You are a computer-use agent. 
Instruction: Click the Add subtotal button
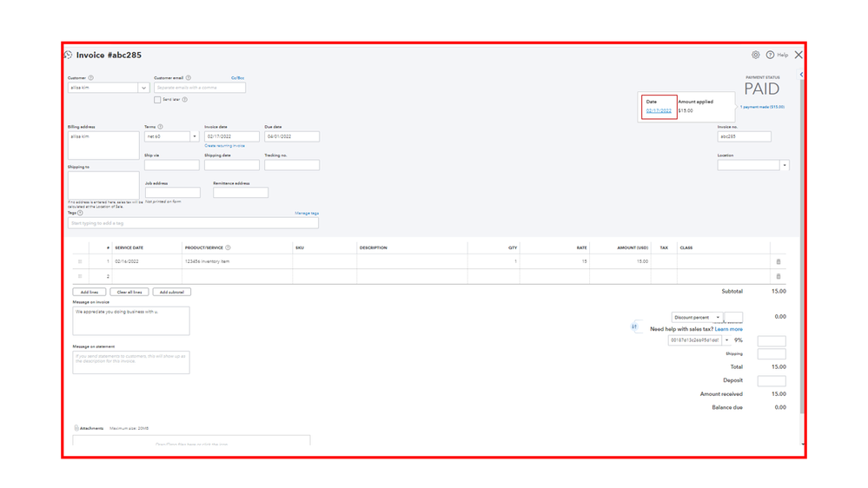[172, 292]
